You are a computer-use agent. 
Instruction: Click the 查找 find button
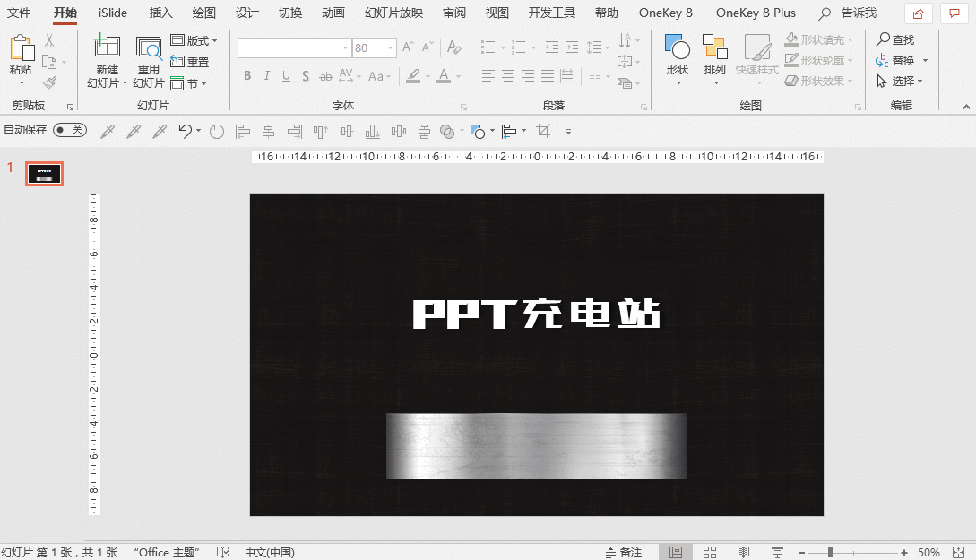[895, 39]
